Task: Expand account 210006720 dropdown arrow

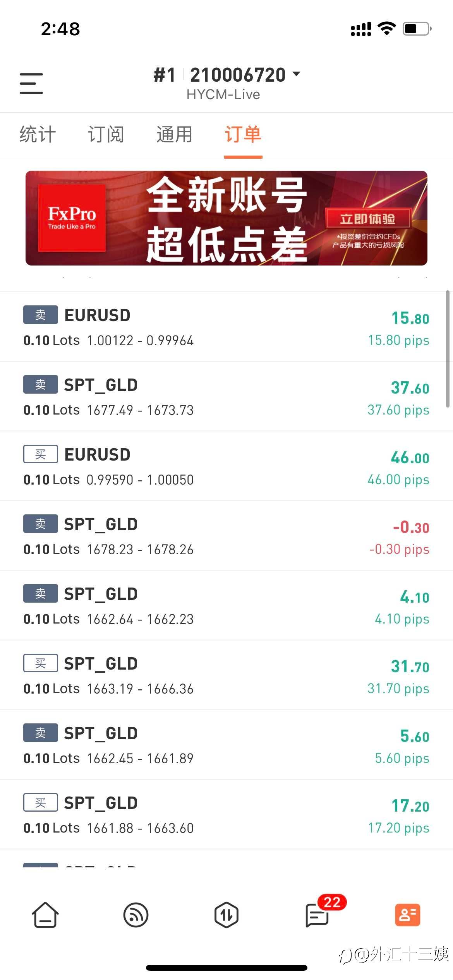Action: (297, 74)
